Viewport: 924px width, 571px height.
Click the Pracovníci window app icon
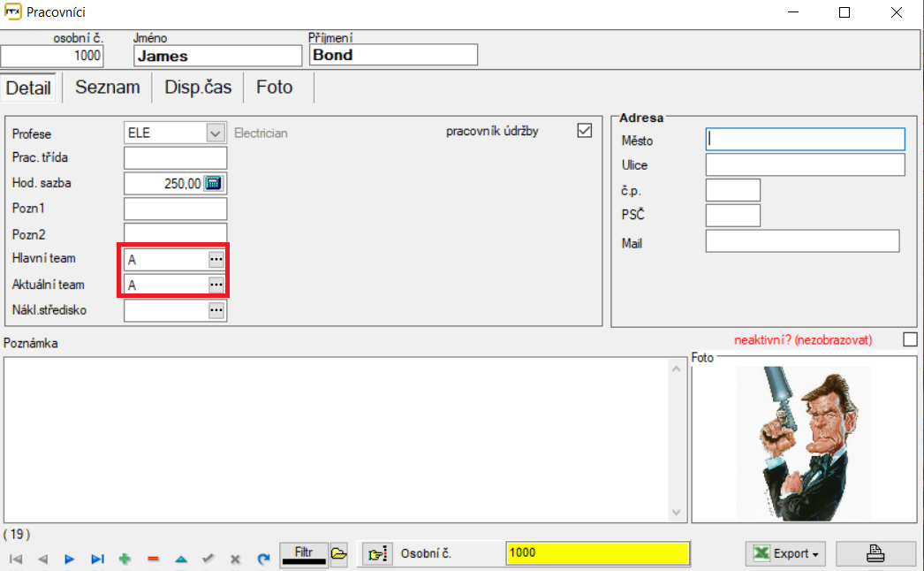coord(12,11)
